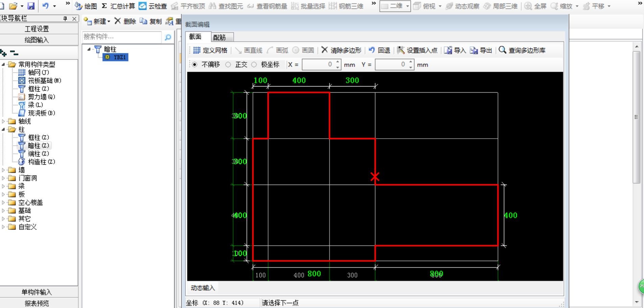Image resolution: width=644 pixels, height=308 pixels.
Task: Select 正交 radio option
Action: pos(228,65)
